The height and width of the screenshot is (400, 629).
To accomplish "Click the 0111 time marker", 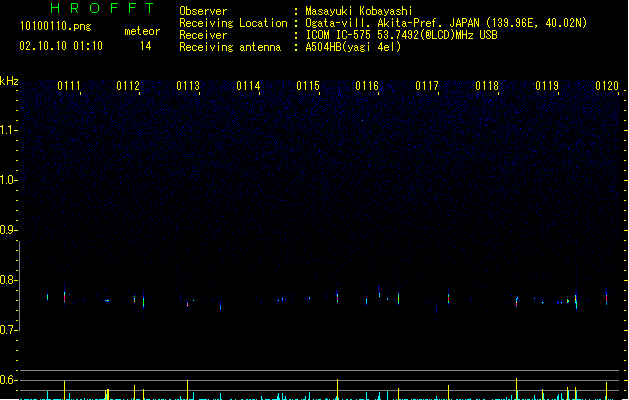I will [69, 86].
